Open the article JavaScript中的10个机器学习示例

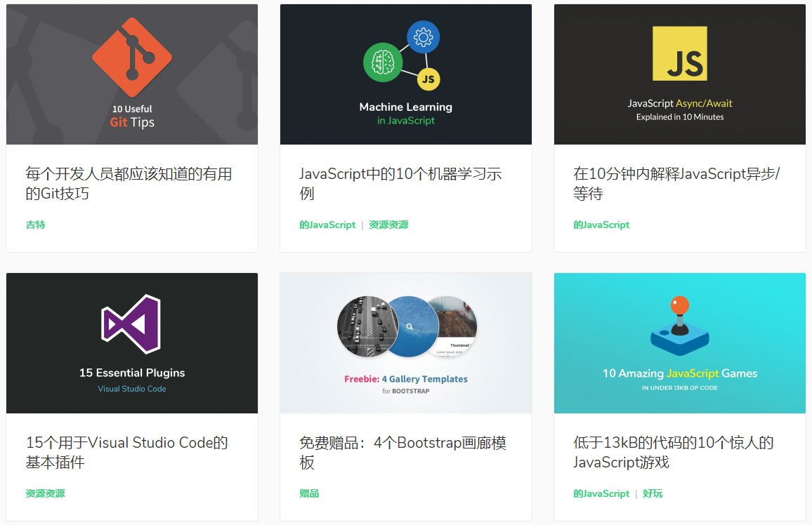coord(400,184)
